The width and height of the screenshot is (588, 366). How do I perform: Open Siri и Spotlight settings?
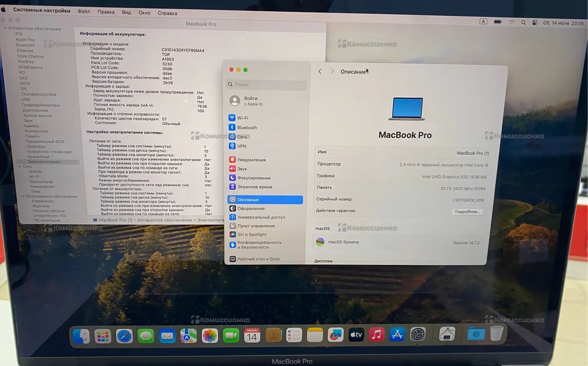click(x=251, y=234)
